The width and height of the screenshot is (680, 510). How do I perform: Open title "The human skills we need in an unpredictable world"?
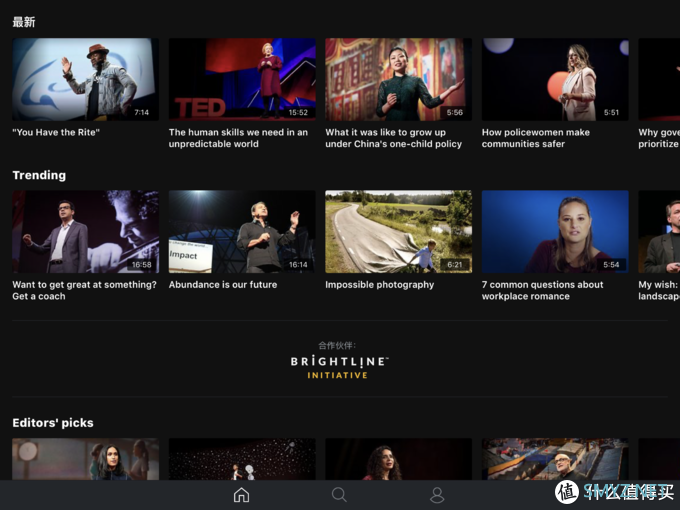click(238, 138)
